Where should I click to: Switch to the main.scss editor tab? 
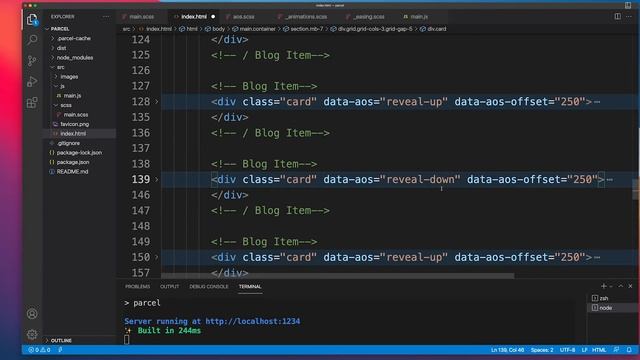(x=142, y=17)
